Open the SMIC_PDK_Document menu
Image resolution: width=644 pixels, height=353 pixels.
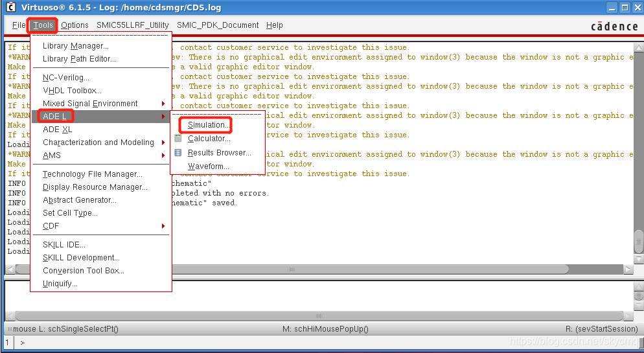pos(218,25)
